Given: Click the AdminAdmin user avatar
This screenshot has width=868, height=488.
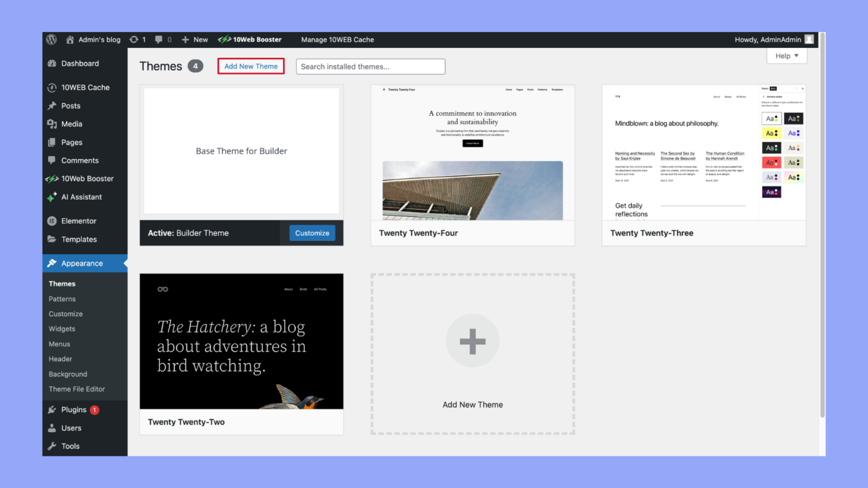Looking at the screenshot, I should [809, 40].
